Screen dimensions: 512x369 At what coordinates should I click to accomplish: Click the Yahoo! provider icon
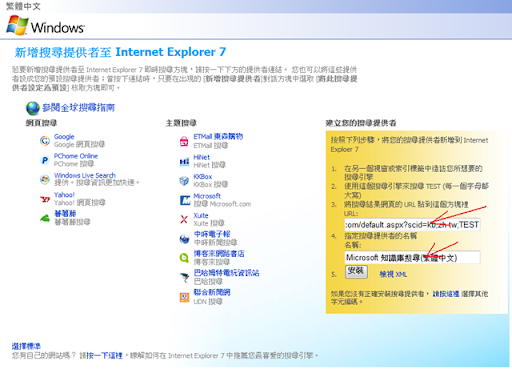[x=45, y=199]
